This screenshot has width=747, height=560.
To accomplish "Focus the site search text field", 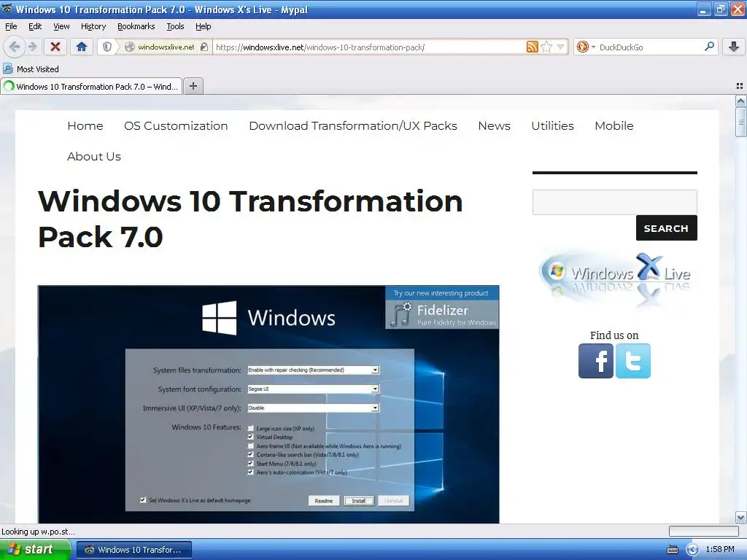I will click(x=614, y=203).
